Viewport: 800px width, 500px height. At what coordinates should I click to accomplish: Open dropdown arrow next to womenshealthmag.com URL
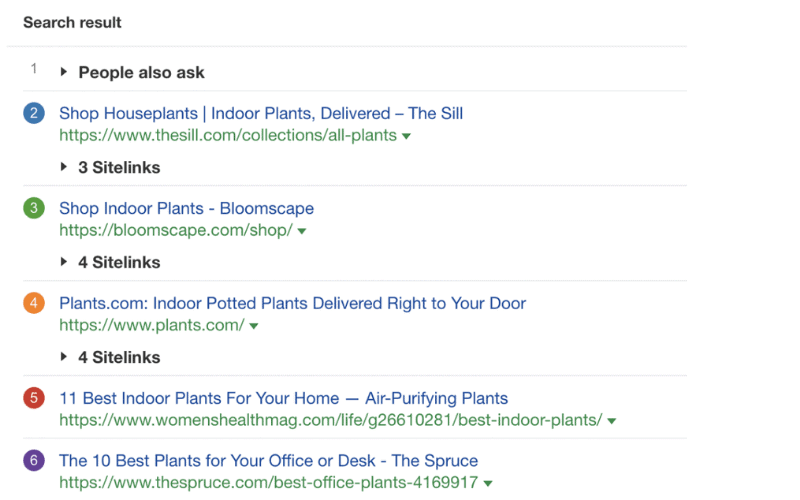tap(611, 421)
